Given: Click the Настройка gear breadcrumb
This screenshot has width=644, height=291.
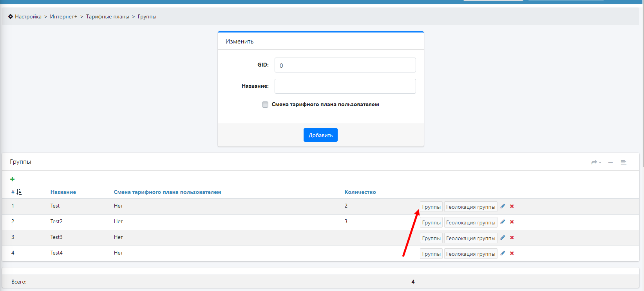Looking at the screenshot, I should coord(25,16).
